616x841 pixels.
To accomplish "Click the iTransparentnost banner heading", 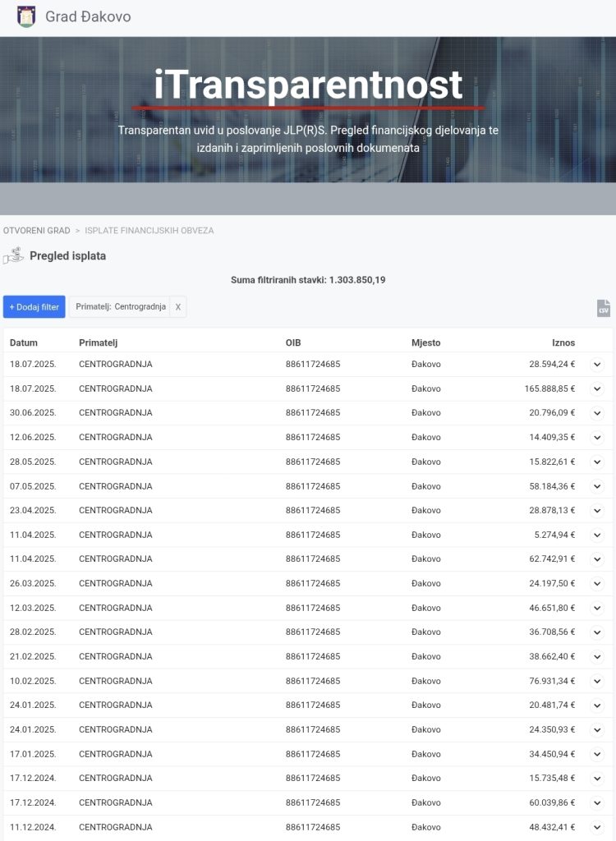I will (308, 85).
